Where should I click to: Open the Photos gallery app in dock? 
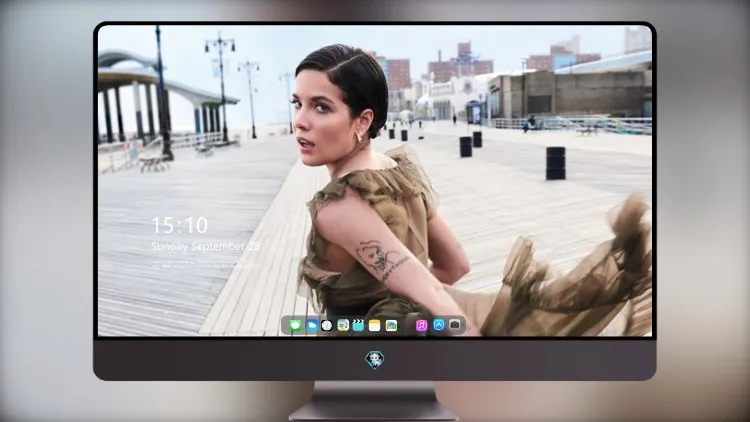click(x=391, y=326)
